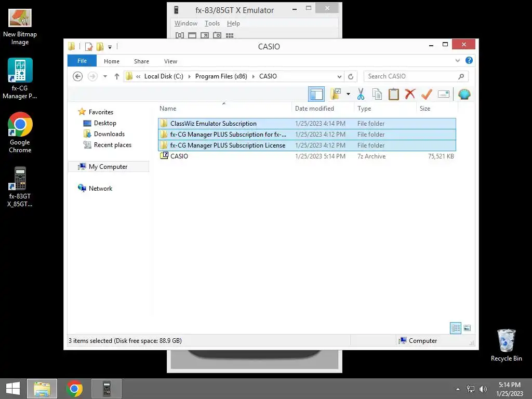Switch to the large thumbnails view layout
Image resolution: width=532 pixels, height=399 pixels.
pos(467,328)
